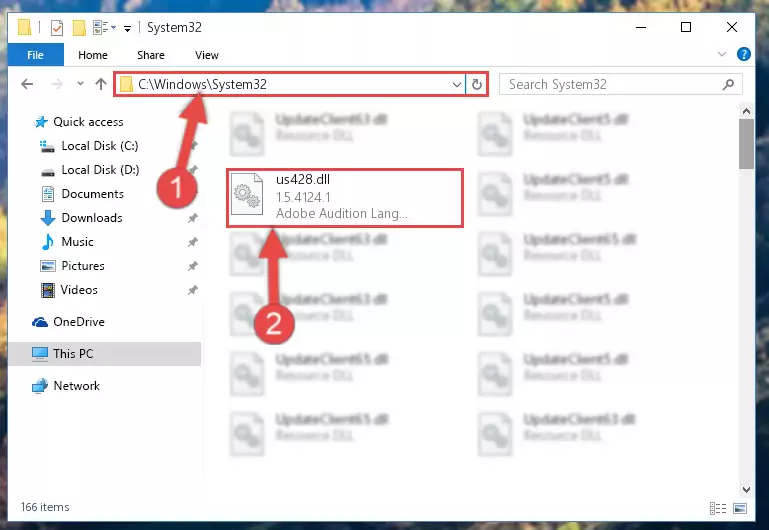Open the address bar history dropdown
The image size is (769, 530).
(457, 84)
